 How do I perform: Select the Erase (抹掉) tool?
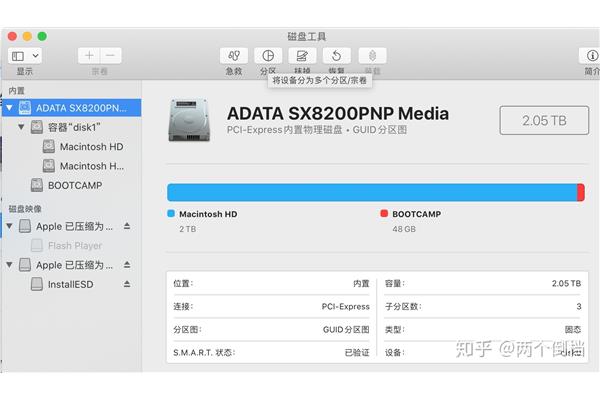click(x=302, y=56)
